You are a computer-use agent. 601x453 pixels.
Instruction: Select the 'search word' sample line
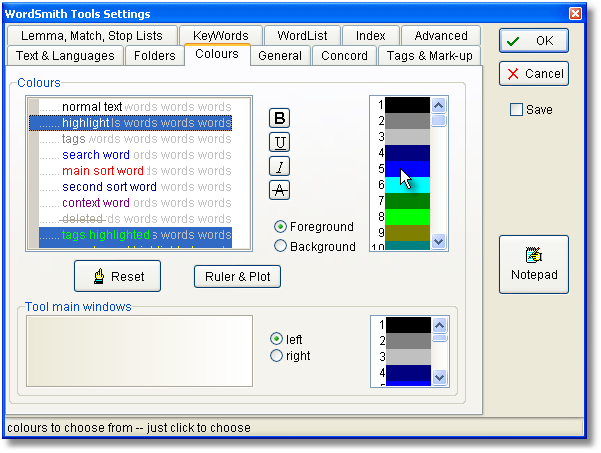click(x=96, y=155)
